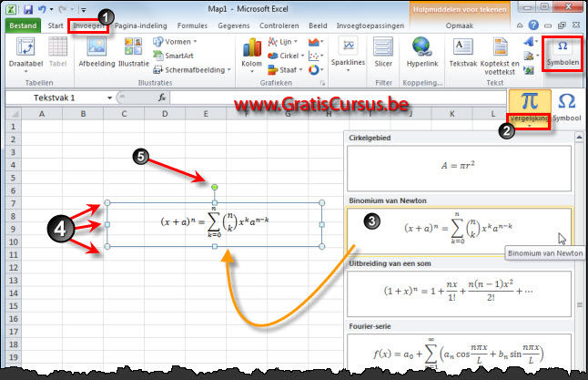The image size is (588, 380).
Task: Click the Excel application icon in title bar
Action: pos(11,9)
